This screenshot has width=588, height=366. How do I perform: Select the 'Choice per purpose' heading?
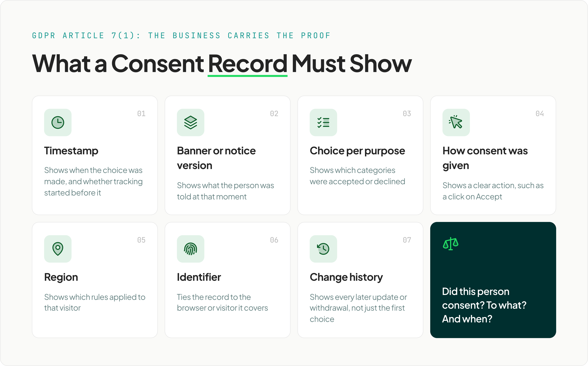click(357, 151)
